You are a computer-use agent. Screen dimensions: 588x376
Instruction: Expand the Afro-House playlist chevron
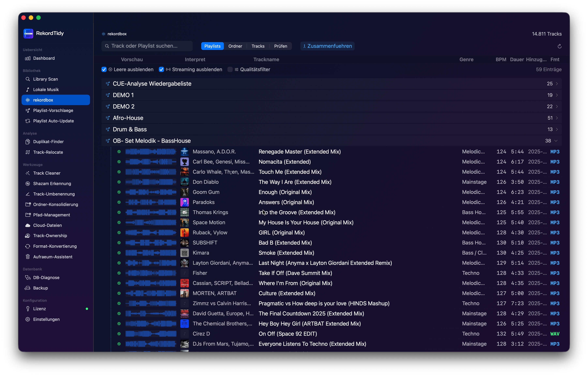(x=557, y=118)
